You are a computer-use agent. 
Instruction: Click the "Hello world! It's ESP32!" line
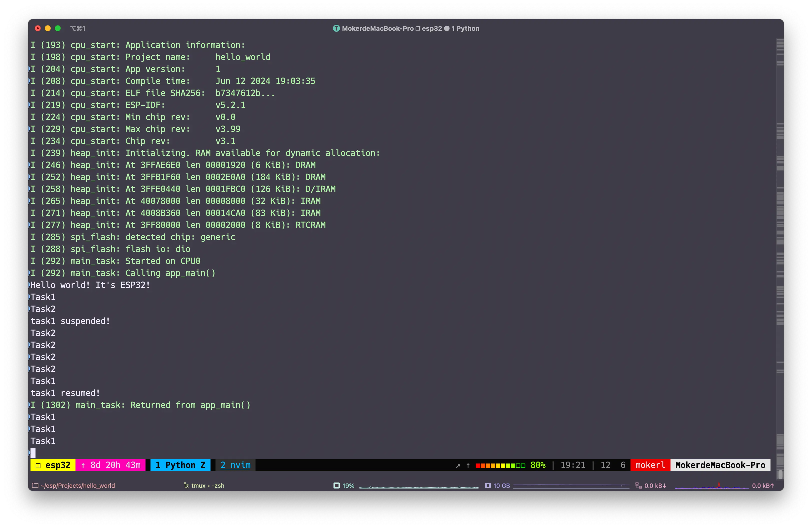(90, 285)
